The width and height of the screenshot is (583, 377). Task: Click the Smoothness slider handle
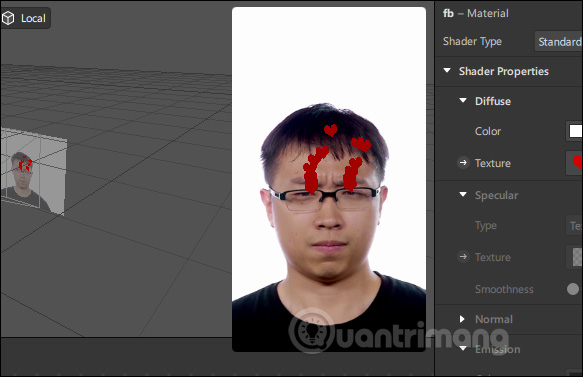tap(573, 289)
